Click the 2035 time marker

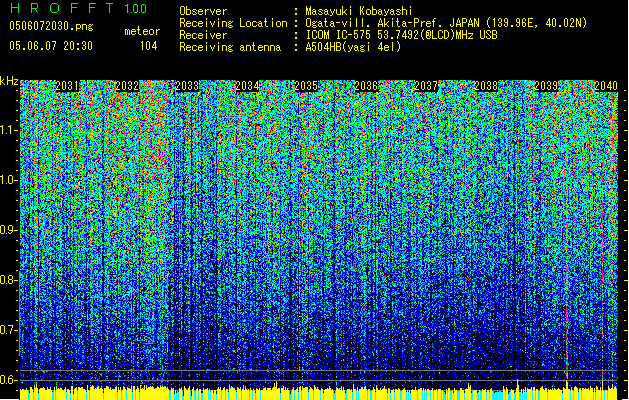tap(306, 86)
